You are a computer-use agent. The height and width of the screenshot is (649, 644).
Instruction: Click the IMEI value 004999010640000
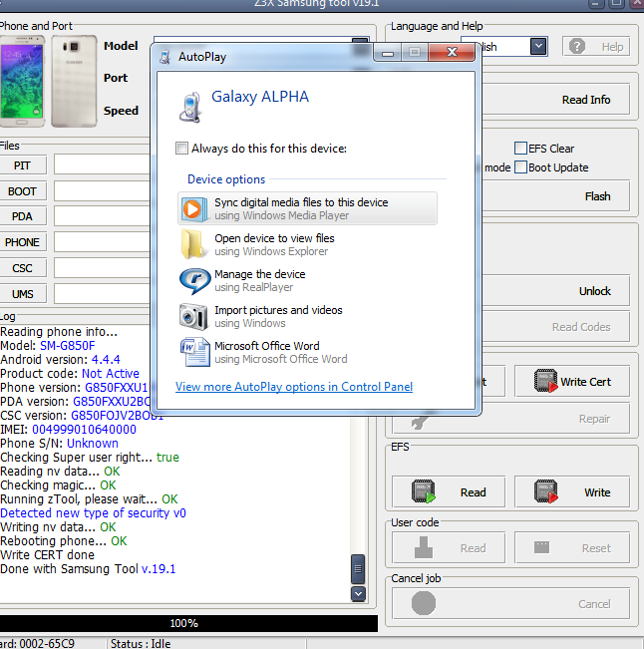pos(84,430)
